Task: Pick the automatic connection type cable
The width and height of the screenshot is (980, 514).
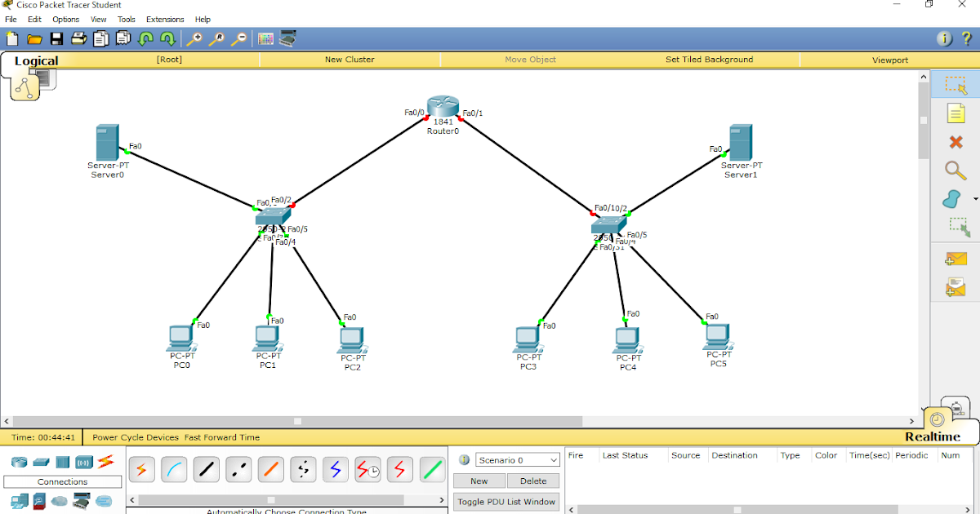Action: 142,469
